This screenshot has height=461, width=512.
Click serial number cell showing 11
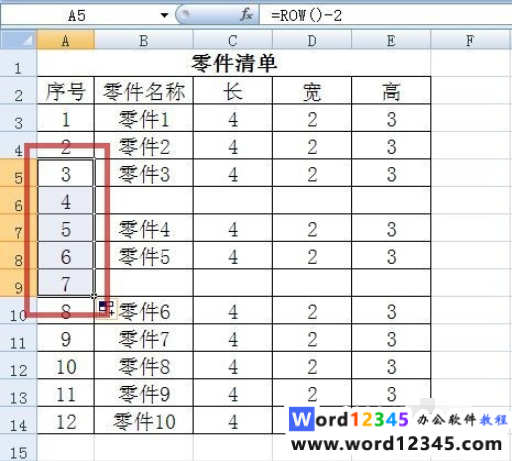(x=66, y=393)
